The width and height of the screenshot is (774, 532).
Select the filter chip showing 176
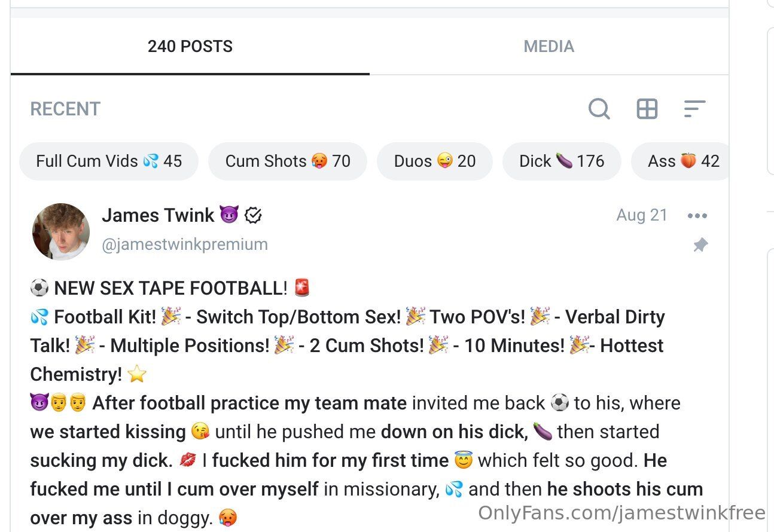click(x=562, y=161)
